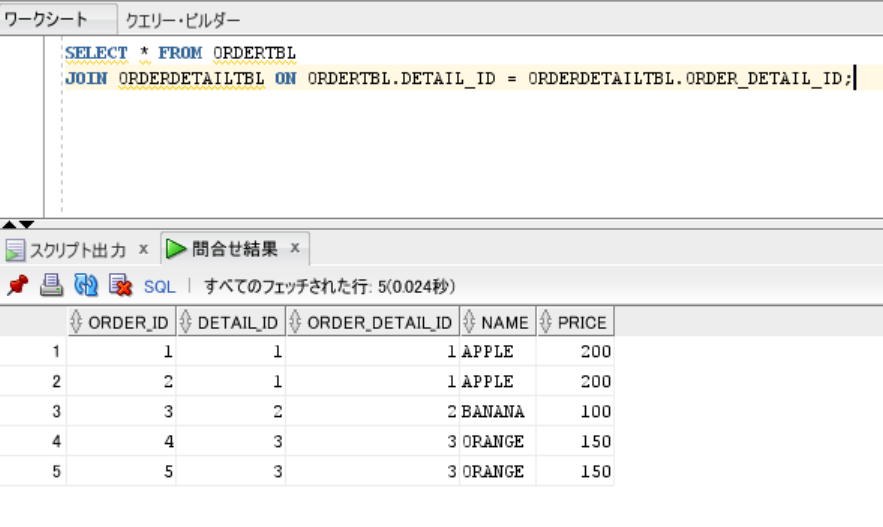883x527 pixels.
Task: Refresh the query results
Action: click(x=86, y=286)
